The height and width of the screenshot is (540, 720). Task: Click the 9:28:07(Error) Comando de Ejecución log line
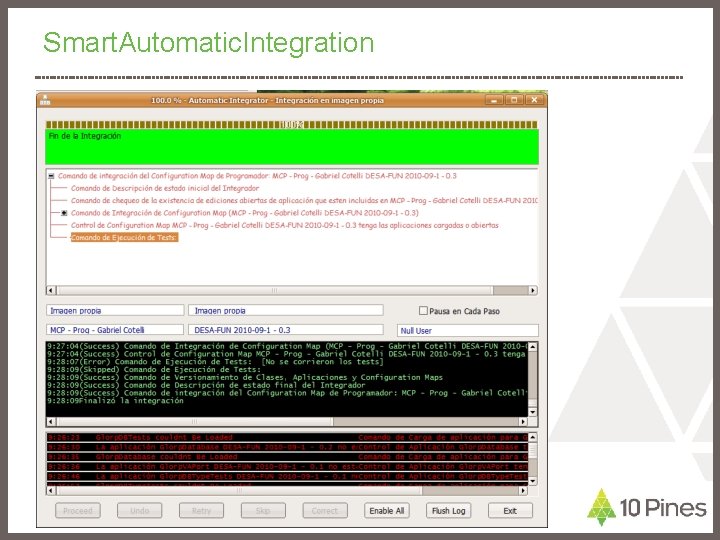[215, 362]
